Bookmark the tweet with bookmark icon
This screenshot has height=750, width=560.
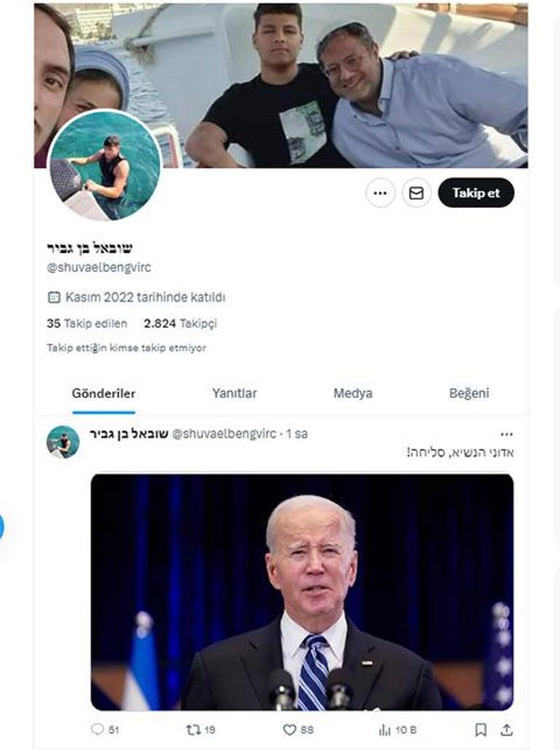click(x=481, y=730)
